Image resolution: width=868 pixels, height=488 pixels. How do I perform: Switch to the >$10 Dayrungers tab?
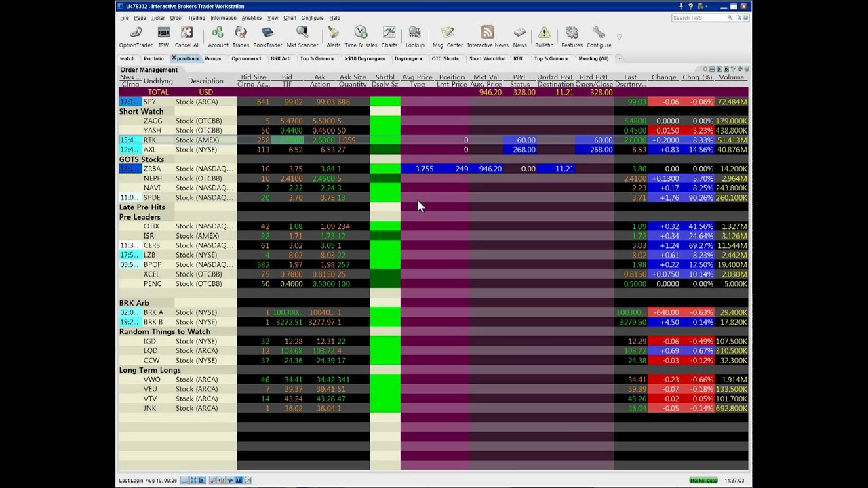(365, 58)
